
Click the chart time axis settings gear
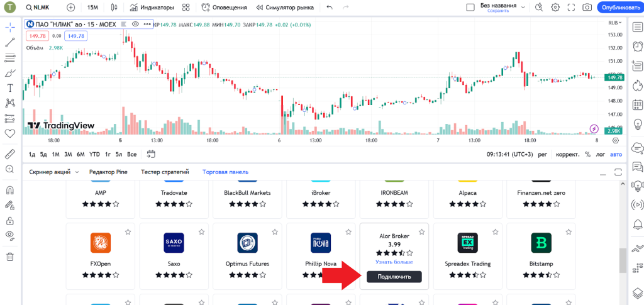[x=615, y=141]
